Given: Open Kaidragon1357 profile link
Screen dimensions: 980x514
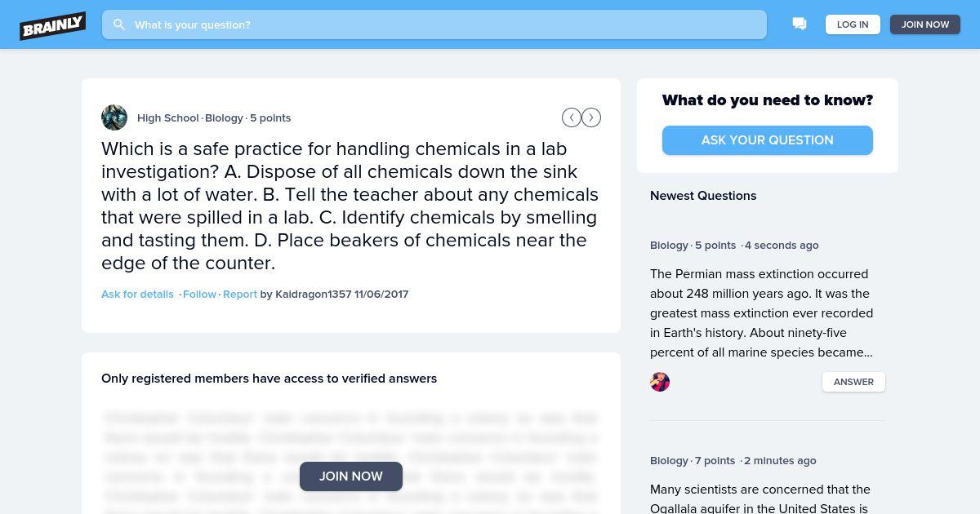Looking at the screenshot, I should [x=314, y=294].
